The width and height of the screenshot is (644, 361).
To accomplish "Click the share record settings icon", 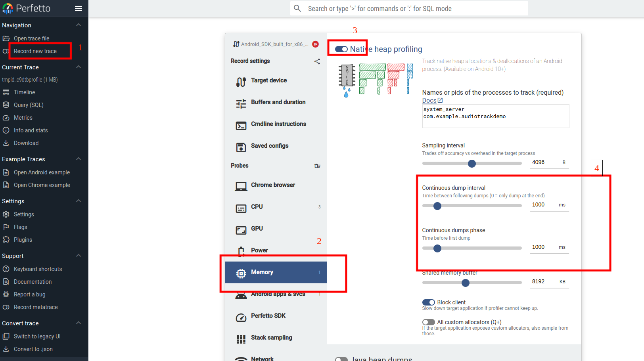I will click(x=317, y=61).
